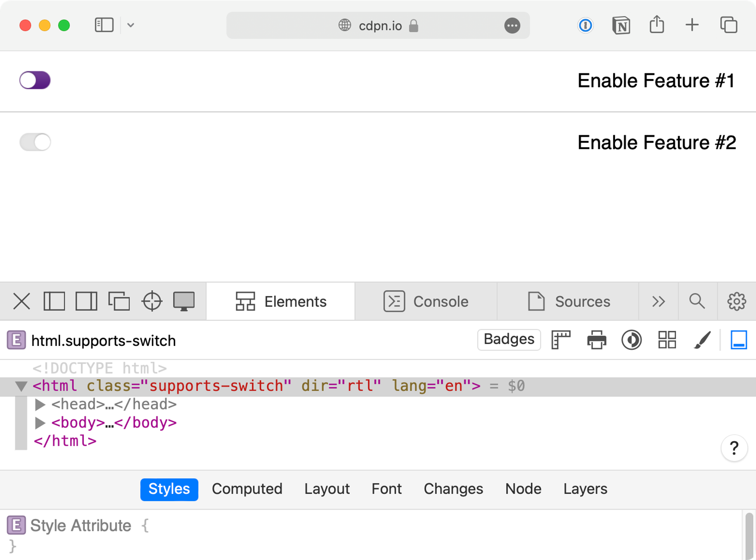This screenshot has width=756, height=560.
Task: Click the Badges button
Action: 509,340
